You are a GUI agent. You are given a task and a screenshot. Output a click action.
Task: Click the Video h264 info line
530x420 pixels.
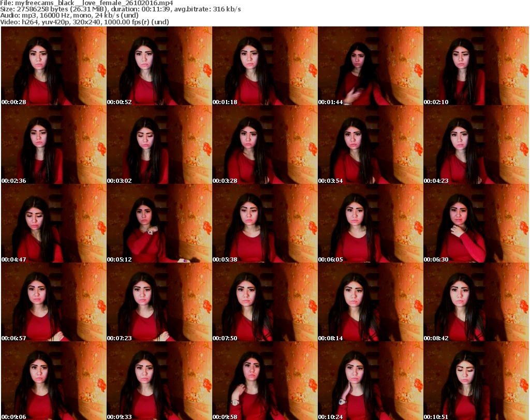point(85,22)
